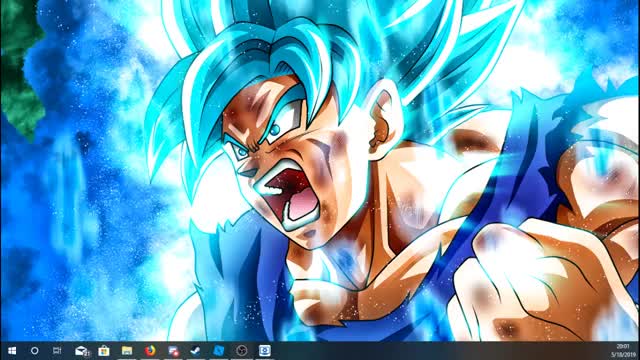This screenshot has width=640, height=360.
Task: Open the Windows Start menu
Action: [x=12, y=351]
